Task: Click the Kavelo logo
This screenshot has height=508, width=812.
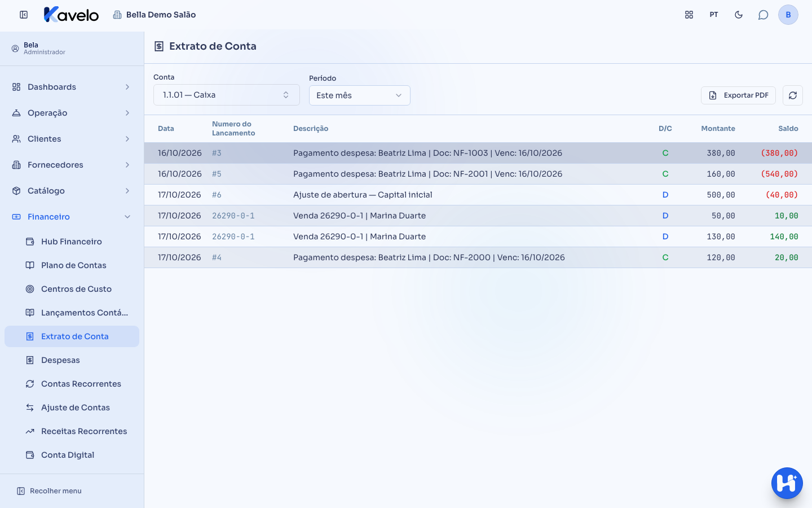Action: (x=71, y=15)
